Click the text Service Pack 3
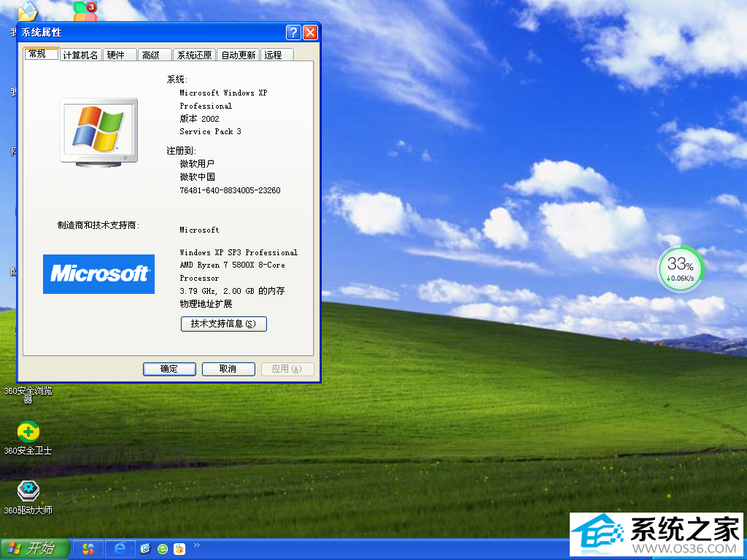 tap(211, 131)
